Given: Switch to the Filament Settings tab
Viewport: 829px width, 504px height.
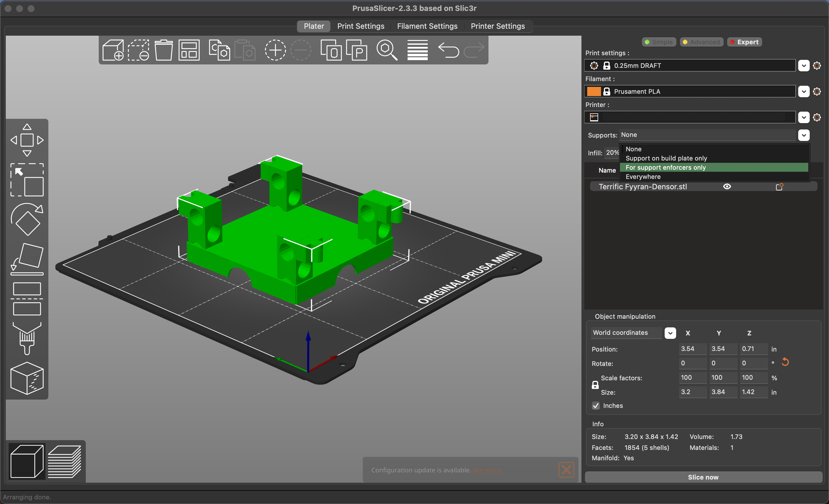Looking at the screenshot, I should tap(427, 26).
